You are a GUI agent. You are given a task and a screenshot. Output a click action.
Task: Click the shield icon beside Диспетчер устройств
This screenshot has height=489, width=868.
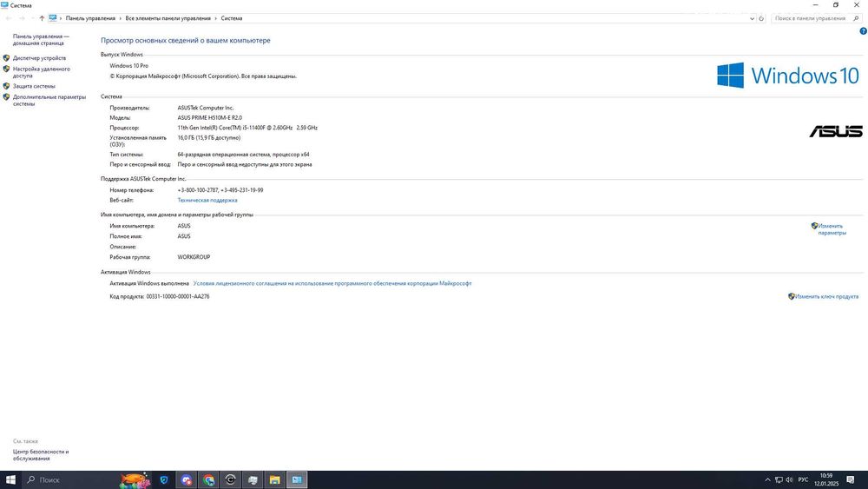pyautogui.click(x=7, y=58)
